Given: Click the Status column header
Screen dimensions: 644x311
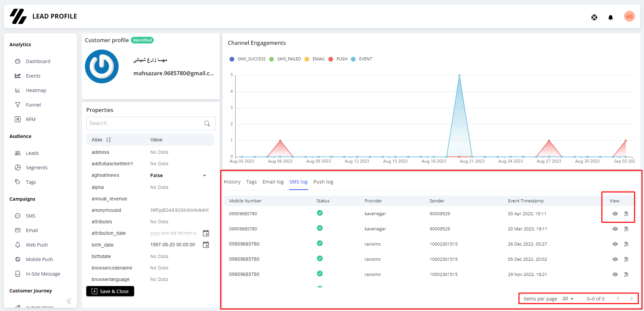Looking at the screenshot, I should [x=323, y=201].
